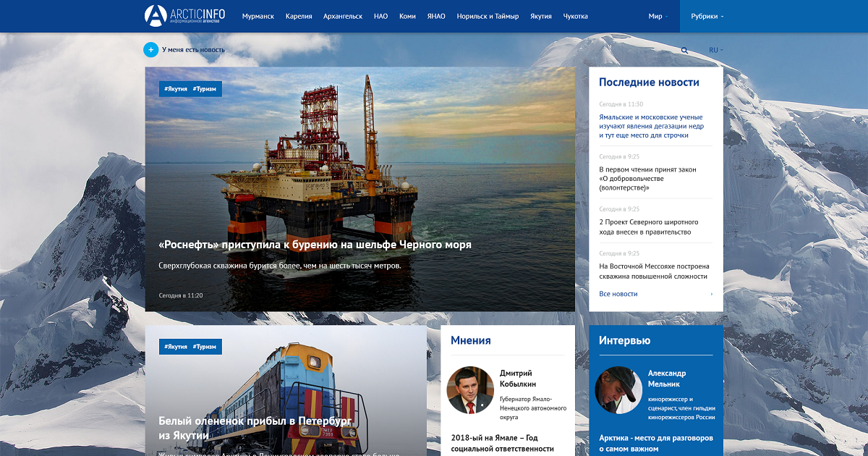The width and height of the screenshot is (868, 456).
Task: Open the Чукотка region section
Action: pyautogui.click(x=576, y=16)
